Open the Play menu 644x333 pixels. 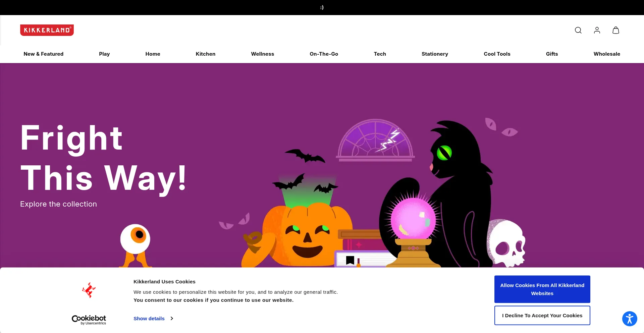tap(104, 54)
